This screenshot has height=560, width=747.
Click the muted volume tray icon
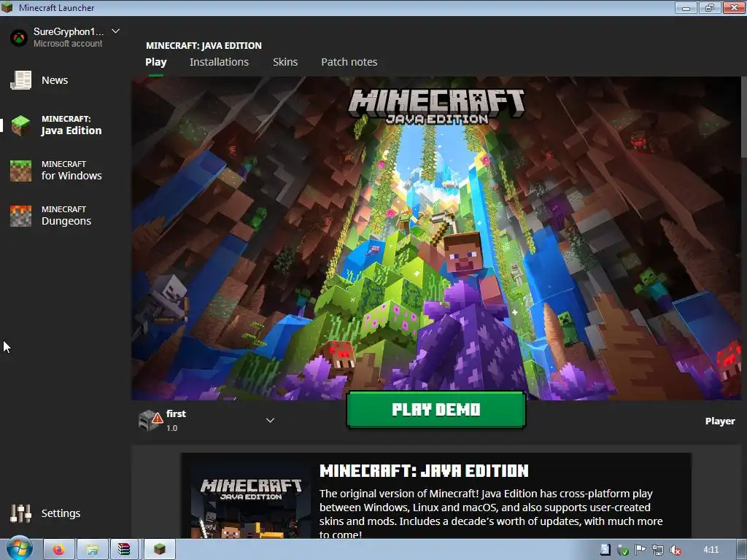point(675,550)
